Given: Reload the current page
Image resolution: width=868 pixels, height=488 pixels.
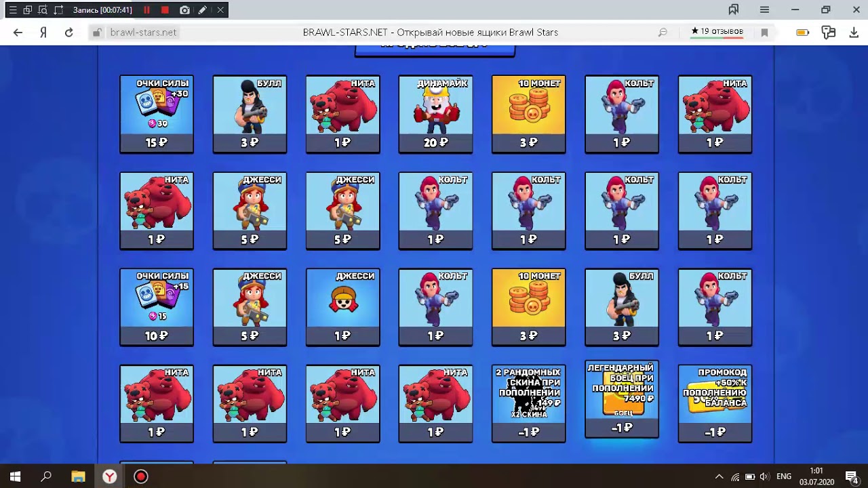Looking at the screenshot, I should [68, 33].
